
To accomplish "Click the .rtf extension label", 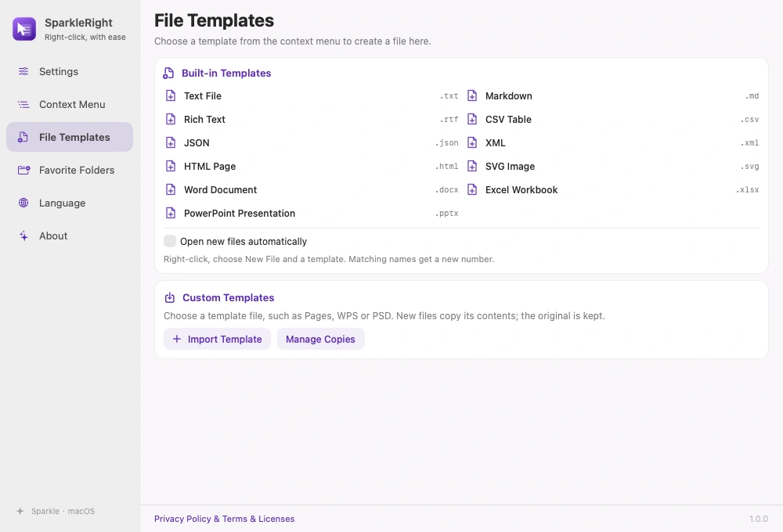I will click(x=449, y=119).
